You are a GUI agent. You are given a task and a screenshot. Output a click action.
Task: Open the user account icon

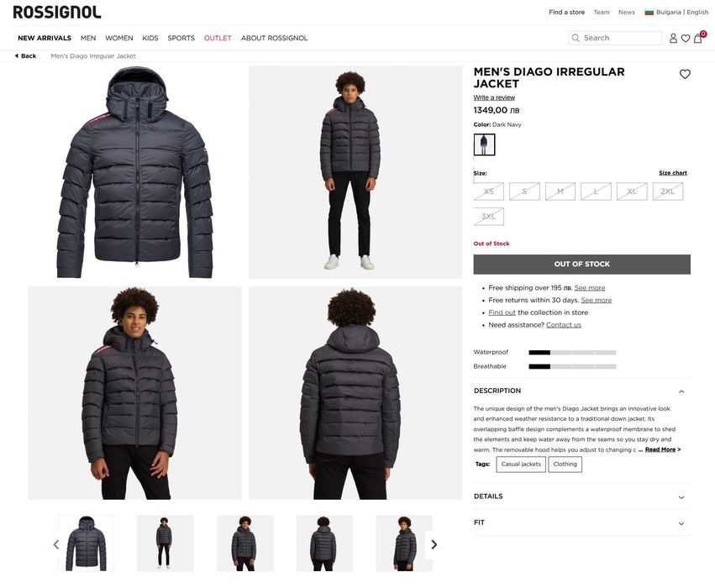(673, 39)
